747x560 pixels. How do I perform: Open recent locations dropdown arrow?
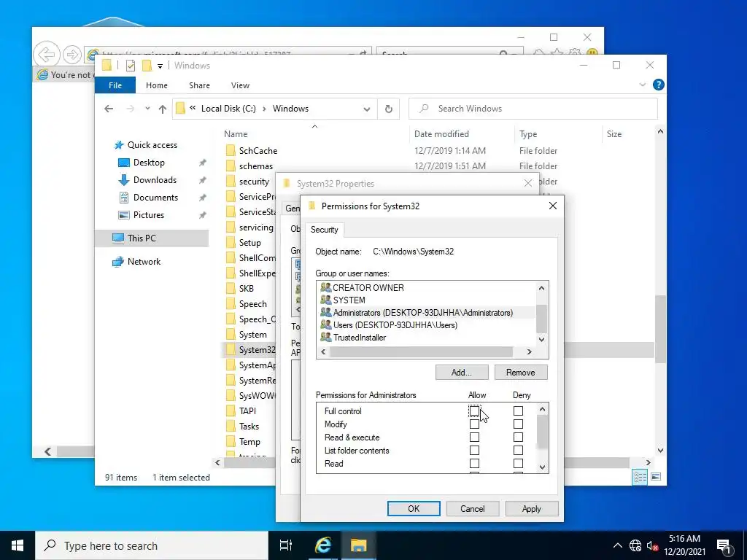tap(147, 109)
